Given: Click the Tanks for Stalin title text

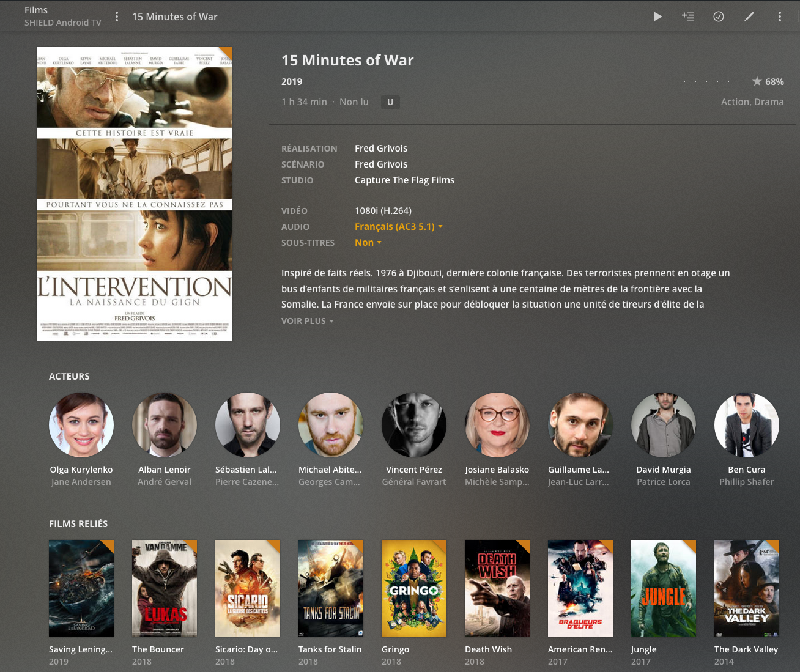Looking at the screenshot, I should (330, 649).
